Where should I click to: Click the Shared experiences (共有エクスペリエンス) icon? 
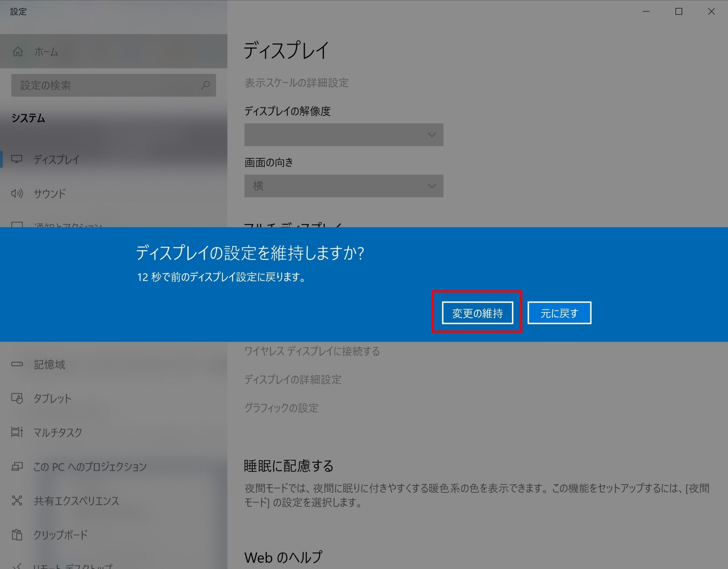tap(17, 500)
